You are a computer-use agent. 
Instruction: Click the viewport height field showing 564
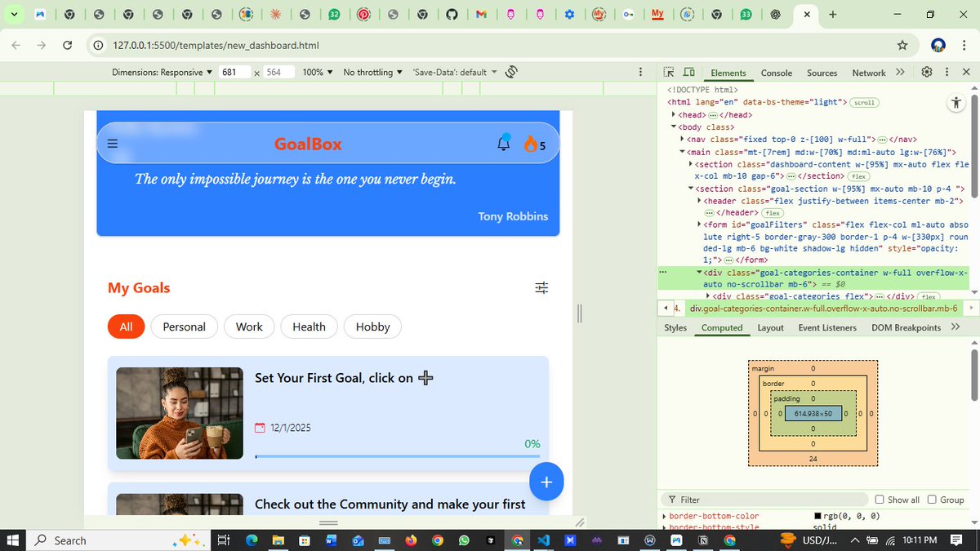pos(278,72)
